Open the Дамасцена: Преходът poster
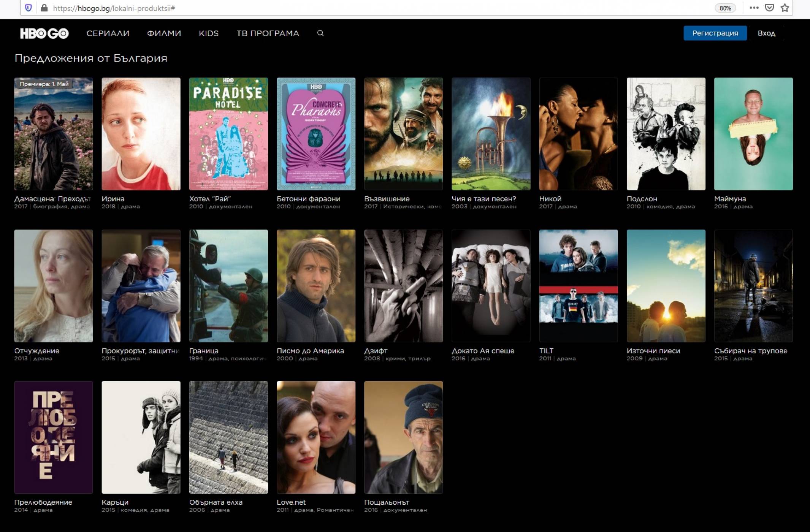 click(54, 134)
